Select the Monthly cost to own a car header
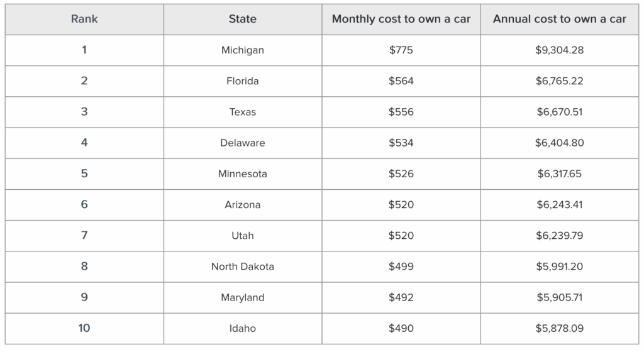This screenshot has height=352, width=644. tap(401, 19)
